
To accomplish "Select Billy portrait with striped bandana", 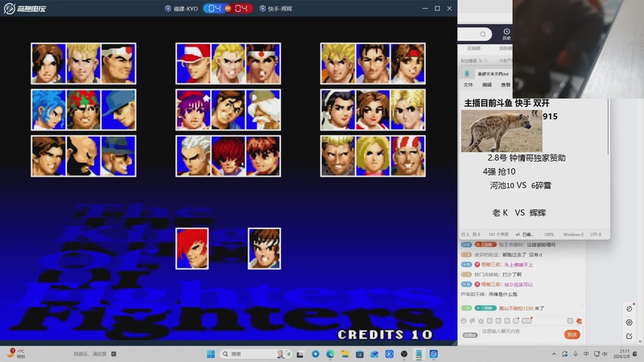I will click(x=408, y=156).
